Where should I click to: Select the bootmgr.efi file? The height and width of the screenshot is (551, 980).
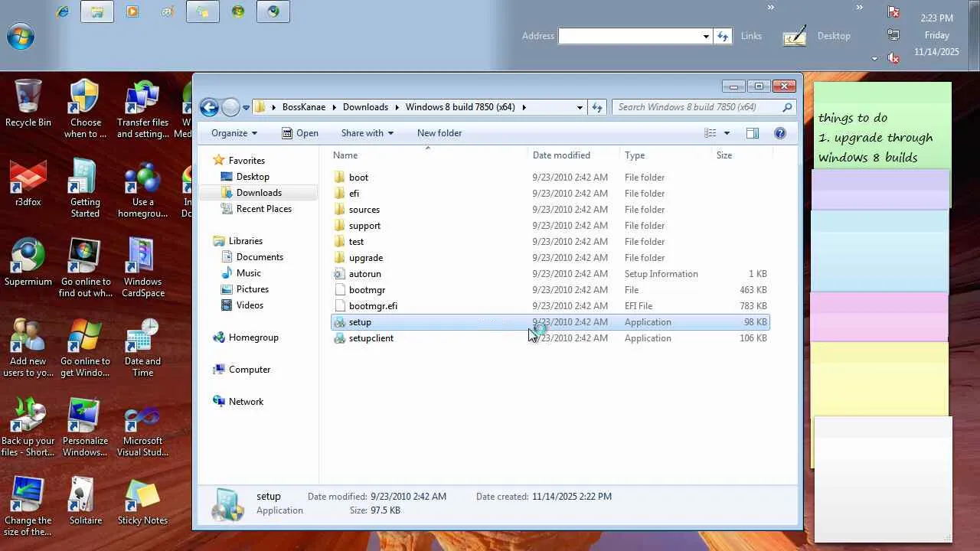click(550, 306)
